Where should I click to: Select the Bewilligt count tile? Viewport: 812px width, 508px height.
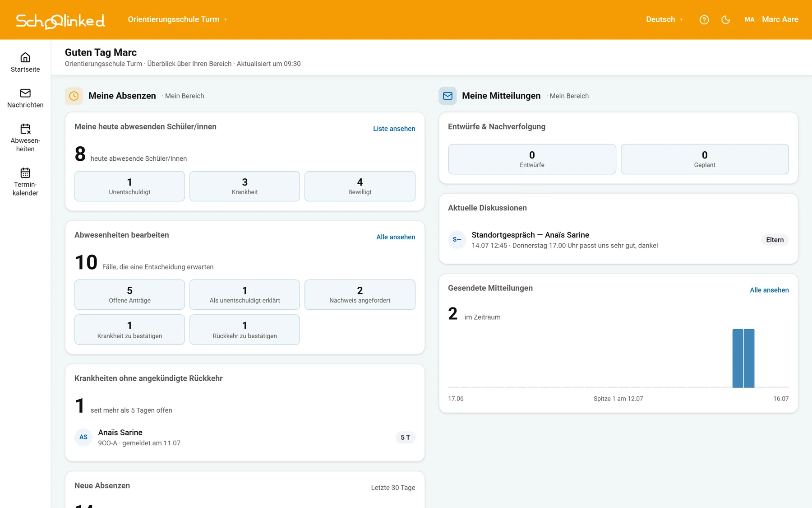[360, 186]
